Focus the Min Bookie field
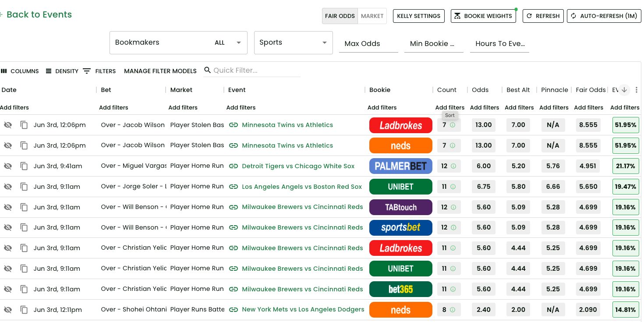 tap(434, 43)
